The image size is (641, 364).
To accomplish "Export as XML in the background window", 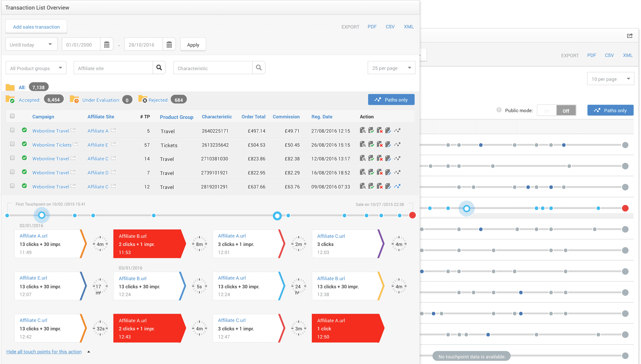I will pyautogui.click(x=628, y=55).
